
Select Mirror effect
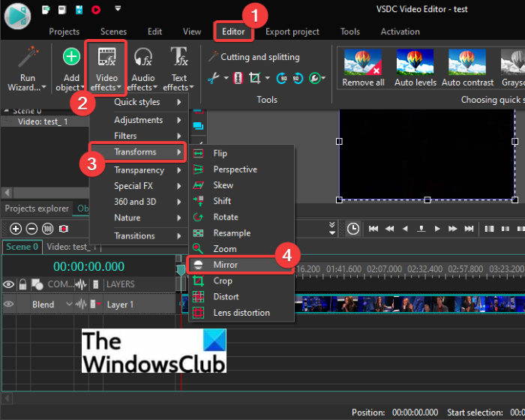(241, 265)
